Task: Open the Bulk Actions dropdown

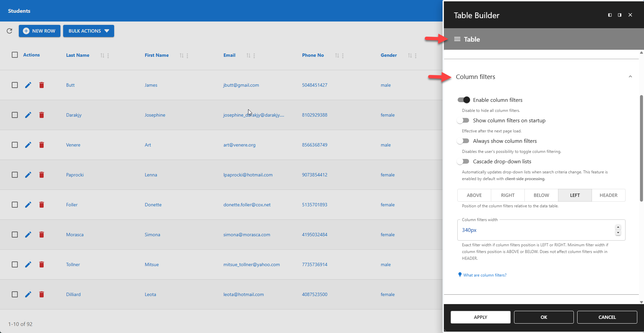Action: pos(88,31)
